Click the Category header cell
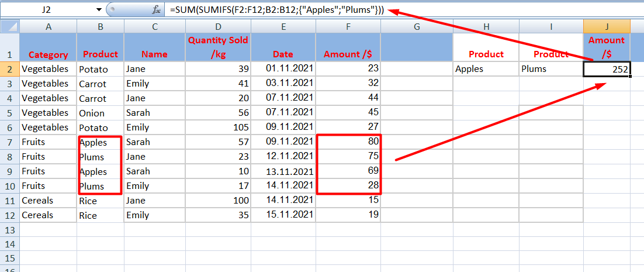 pyautogui.click(x=48, y=54)
